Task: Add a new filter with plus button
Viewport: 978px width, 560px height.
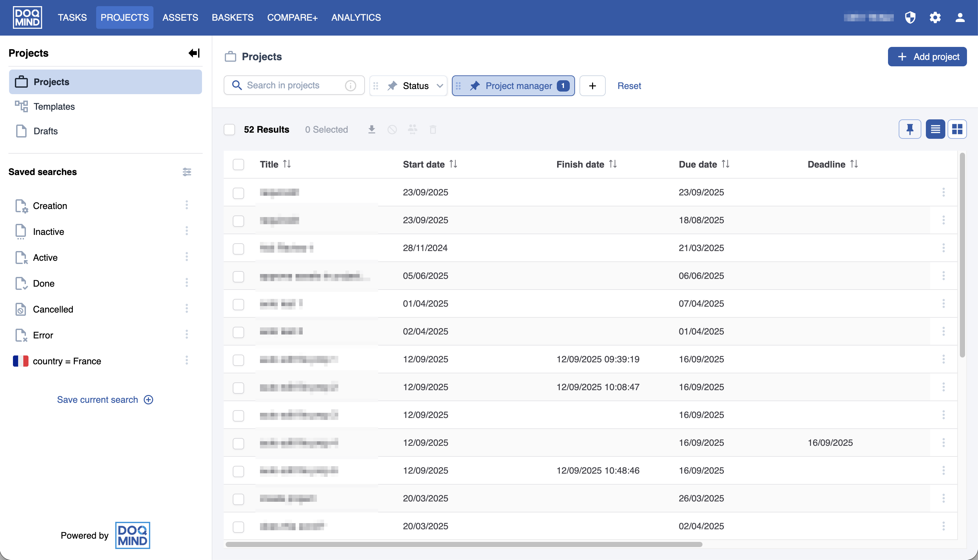Action: [592, 85]
